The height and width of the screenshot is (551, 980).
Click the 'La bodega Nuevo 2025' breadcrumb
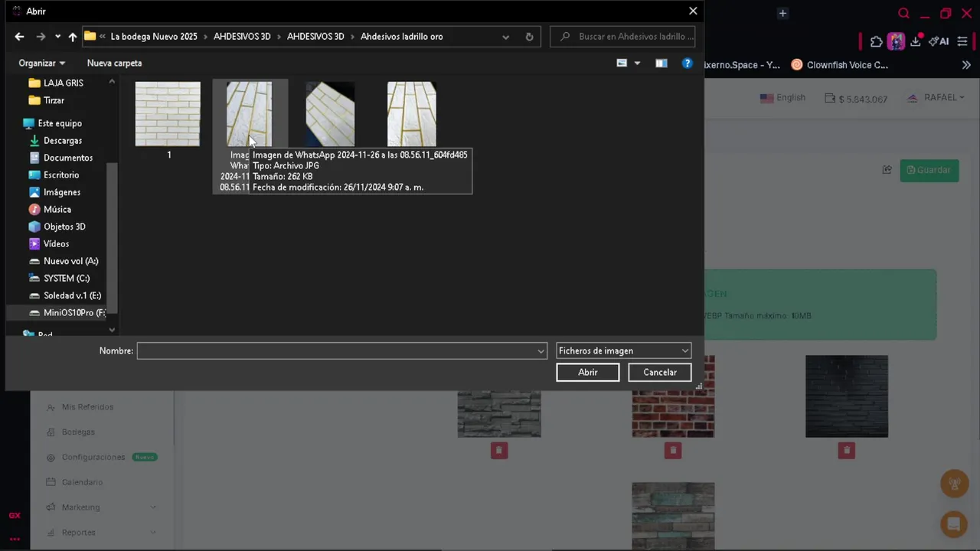point(154,36)
